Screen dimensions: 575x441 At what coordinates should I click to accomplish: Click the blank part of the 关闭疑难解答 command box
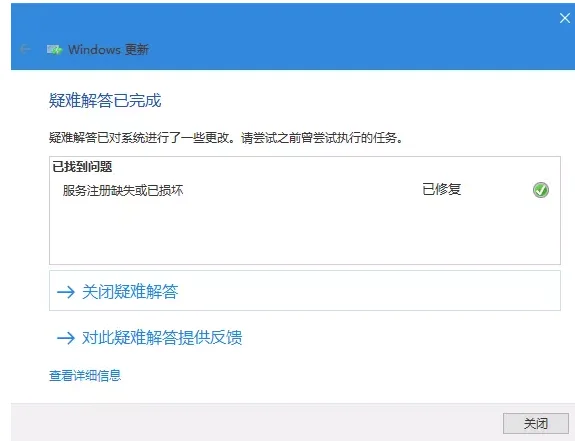pos(367,291)
